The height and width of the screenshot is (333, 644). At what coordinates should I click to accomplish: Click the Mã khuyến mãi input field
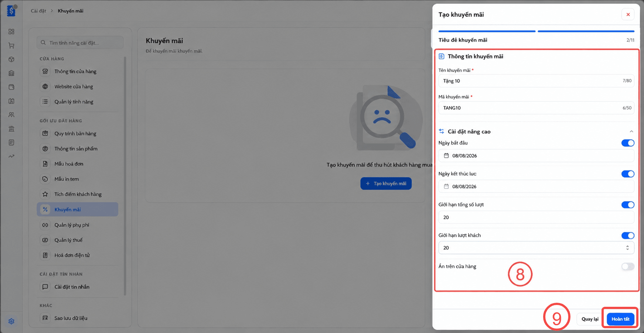coord(536,108)
